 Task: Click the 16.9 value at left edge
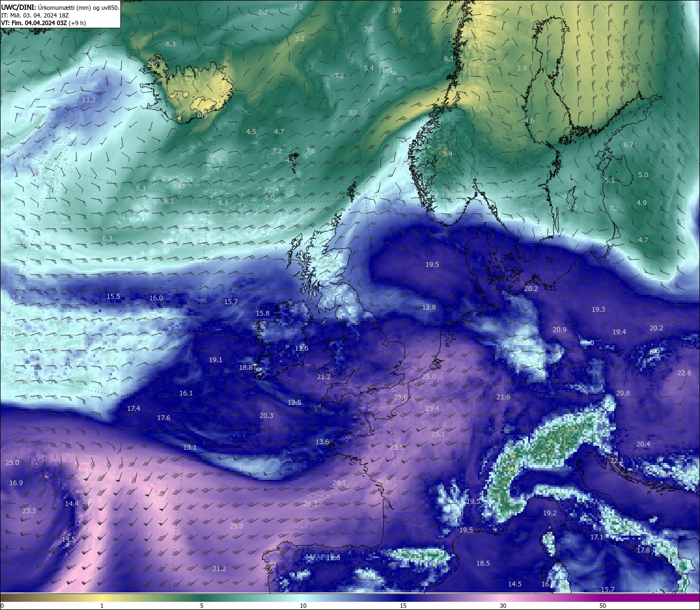click(x=16, y=483)
